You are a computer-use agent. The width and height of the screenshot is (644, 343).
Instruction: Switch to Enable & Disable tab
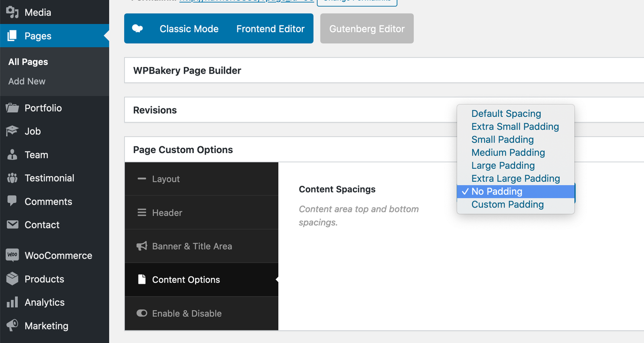point(201,313)
